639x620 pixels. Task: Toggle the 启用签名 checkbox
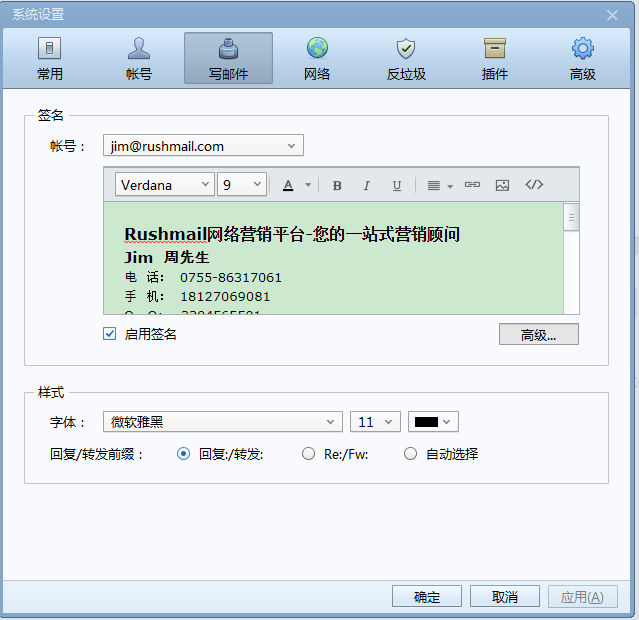tap(109, 334)
